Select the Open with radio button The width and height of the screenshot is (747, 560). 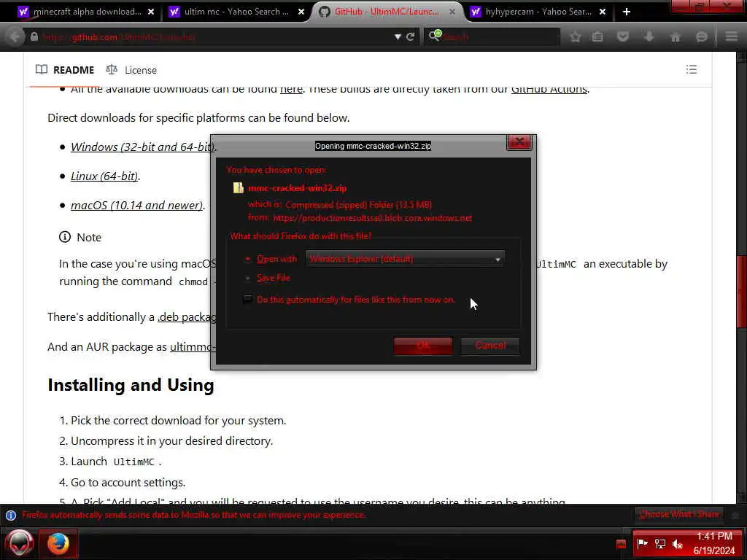[x=248, y=259]
